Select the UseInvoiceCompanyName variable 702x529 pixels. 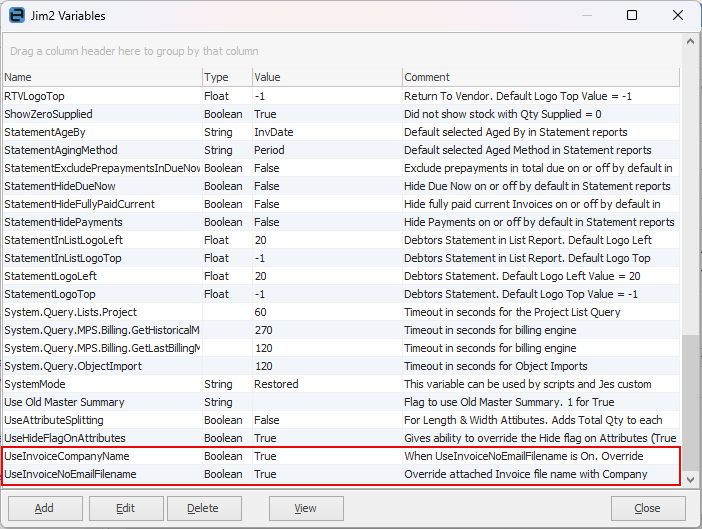(341, 456)
